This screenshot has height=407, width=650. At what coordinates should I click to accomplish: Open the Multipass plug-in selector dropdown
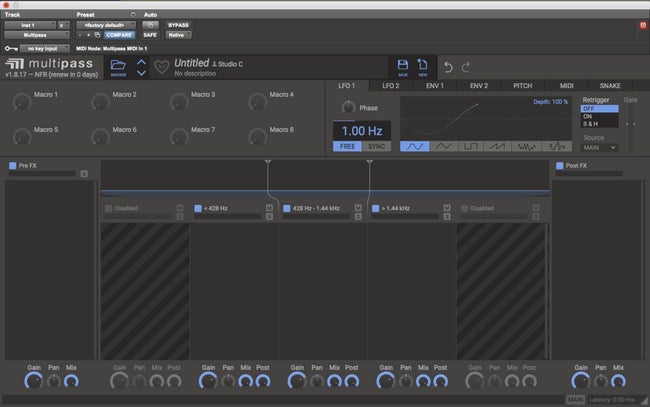pyautogui.click(x=37, y=35)
